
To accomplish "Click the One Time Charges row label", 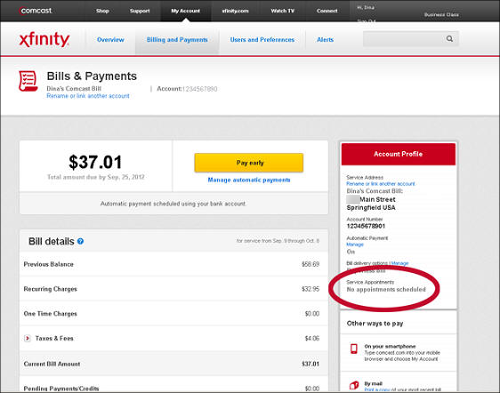I will point(50,314).
